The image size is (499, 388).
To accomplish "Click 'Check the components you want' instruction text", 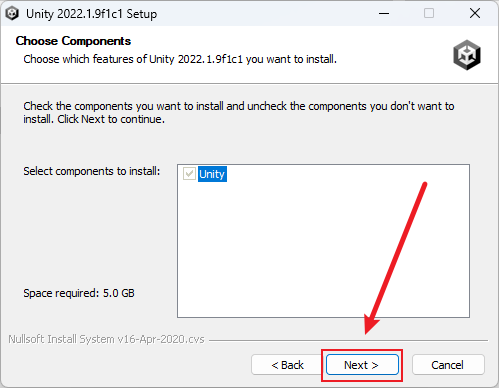I will point(239,113).
